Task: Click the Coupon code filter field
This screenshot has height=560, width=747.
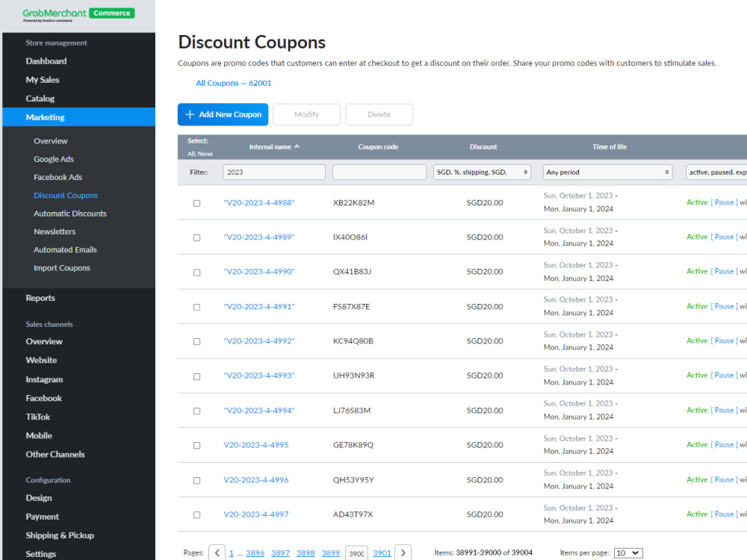Action: click(x=379, y=172)
